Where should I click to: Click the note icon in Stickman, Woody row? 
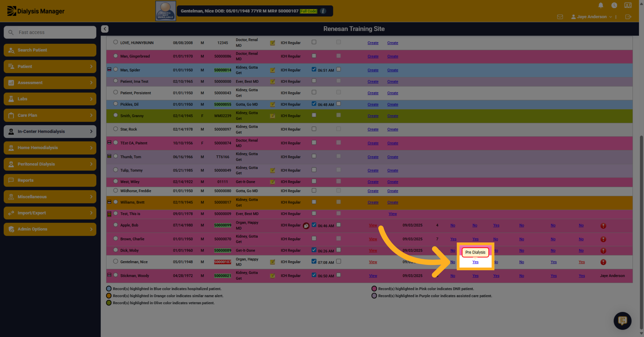272,276
